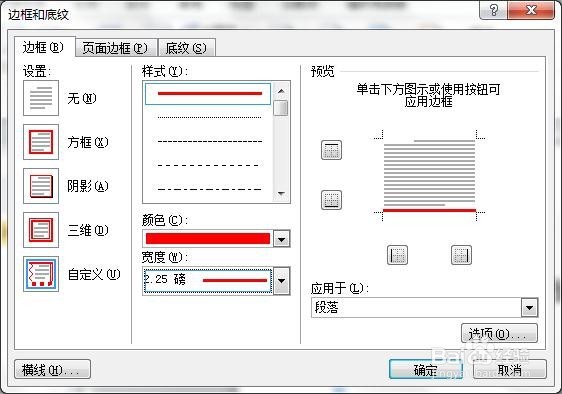Viewport: 562px width, 394px height.
Task: Click the 横线(H)... button
Action: 52,369
